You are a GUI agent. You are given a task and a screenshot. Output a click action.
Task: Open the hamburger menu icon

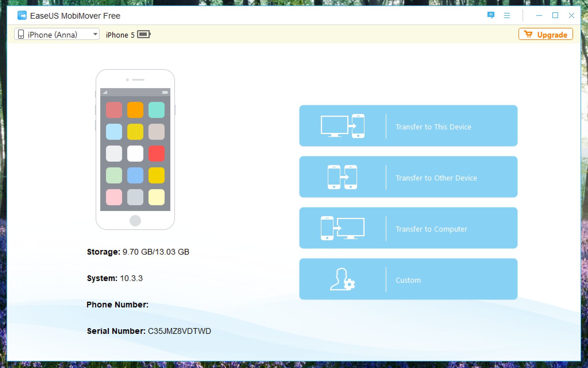coord(507,16)
